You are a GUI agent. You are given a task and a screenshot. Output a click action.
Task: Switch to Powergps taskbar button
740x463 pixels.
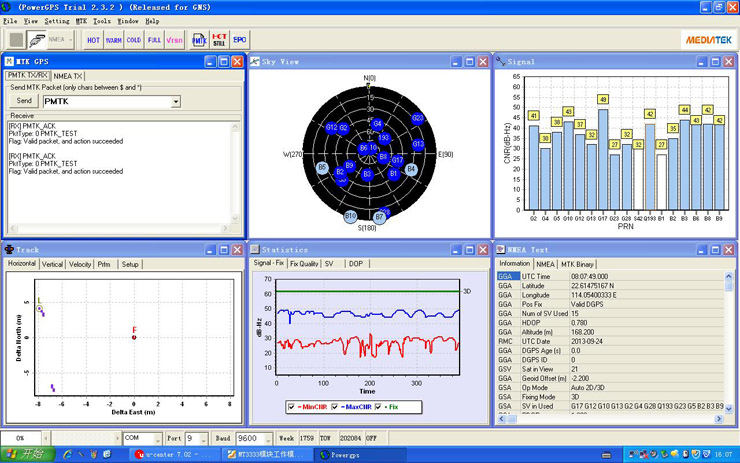click(361, 455)
